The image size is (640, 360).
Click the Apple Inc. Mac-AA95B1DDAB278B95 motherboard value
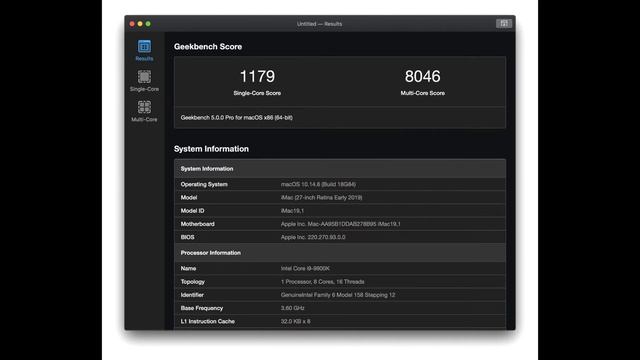click(340, 224)
